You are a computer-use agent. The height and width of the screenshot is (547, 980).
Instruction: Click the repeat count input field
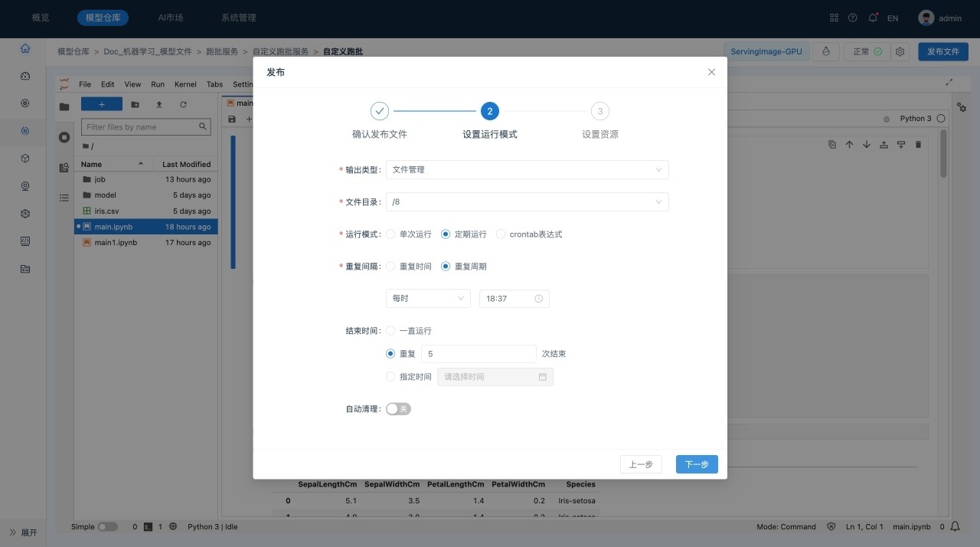479,354
